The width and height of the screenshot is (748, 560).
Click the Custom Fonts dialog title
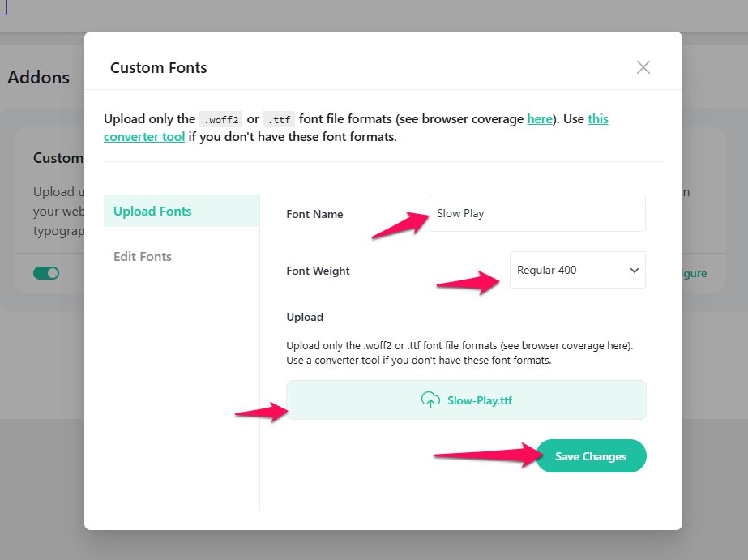[159, 68]
